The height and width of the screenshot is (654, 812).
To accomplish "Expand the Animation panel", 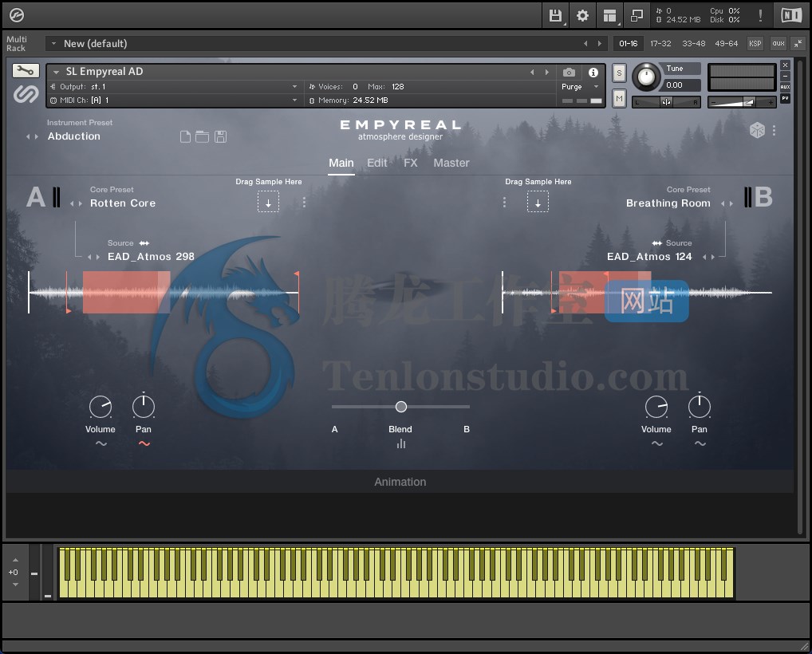I will 400,482.
